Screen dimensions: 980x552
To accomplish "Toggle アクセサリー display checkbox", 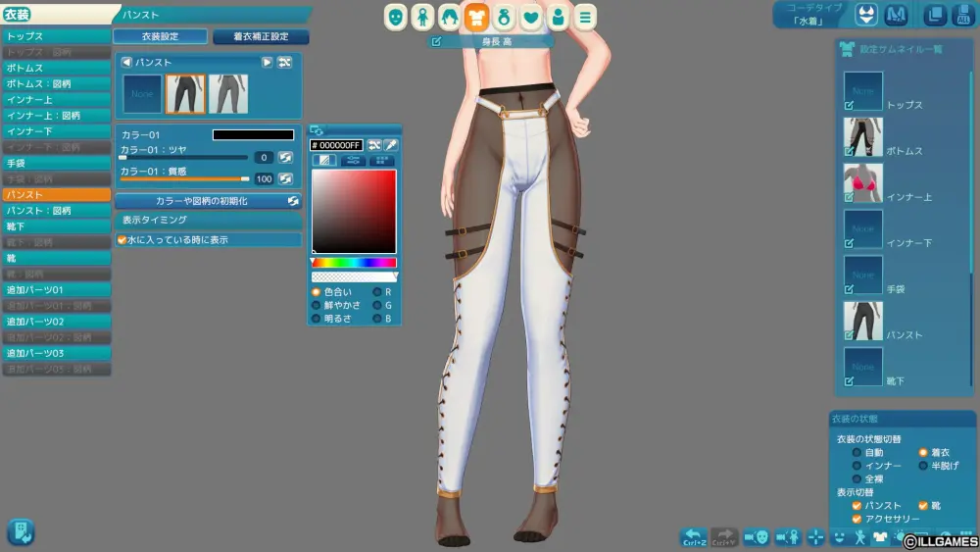I will (857, 519).
